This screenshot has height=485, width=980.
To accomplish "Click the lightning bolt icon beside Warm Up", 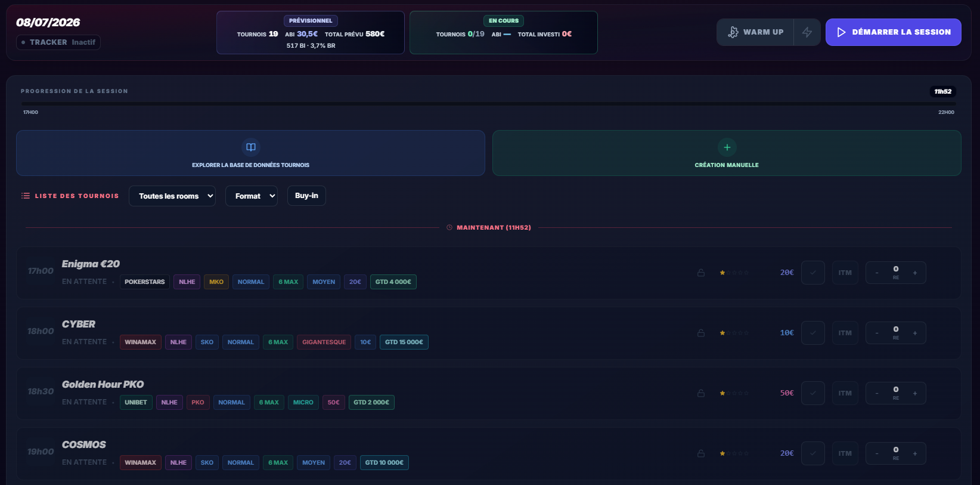I will (807, 32).
